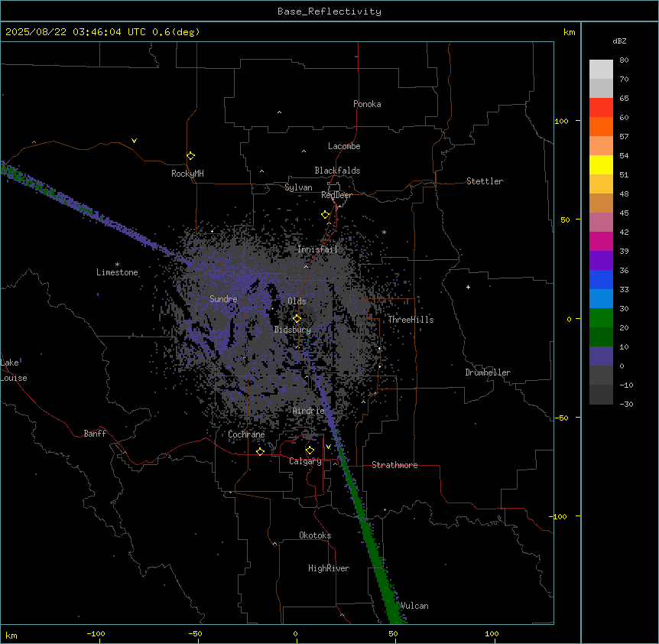This screenshot has width=659, height=644.
Task: Click the Cochrane city label
Action: (246, 434)
